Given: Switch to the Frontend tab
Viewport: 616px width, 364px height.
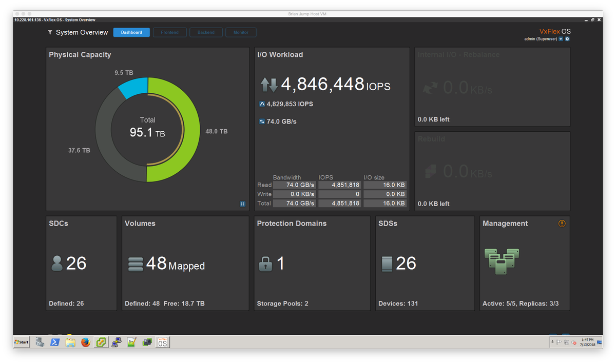Looking at the screenshot, I should point(169,32).
